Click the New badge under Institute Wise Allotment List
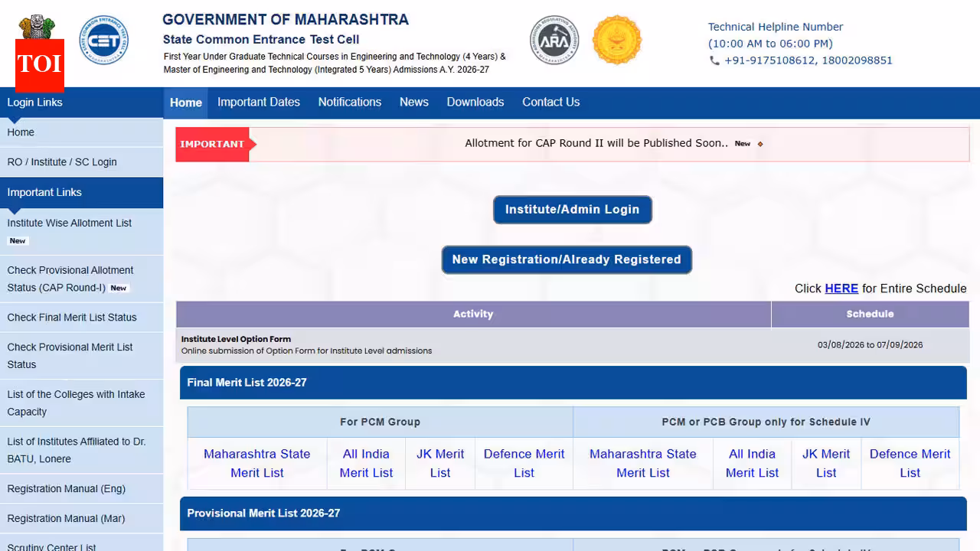This screenshot has height=551, width=980. pos(18,240)
